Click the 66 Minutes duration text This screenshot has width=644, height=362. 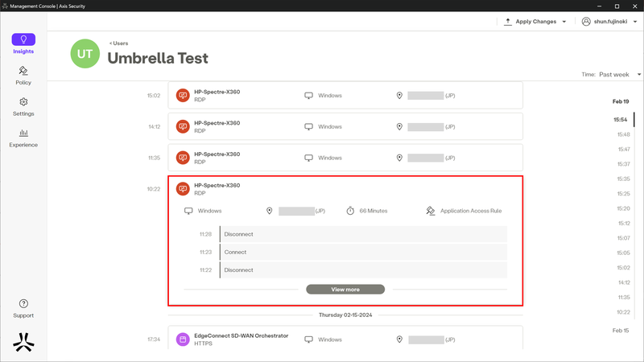(x=374, y=211)
